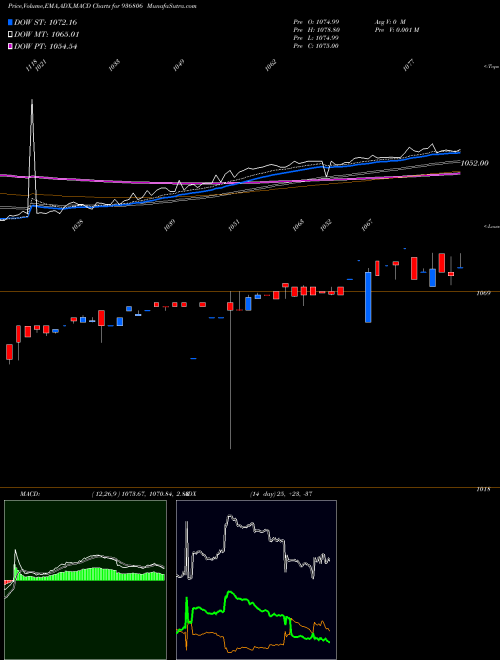
Task: Click the 'Avg V: 0 M' text
Action: click(390, 22)
